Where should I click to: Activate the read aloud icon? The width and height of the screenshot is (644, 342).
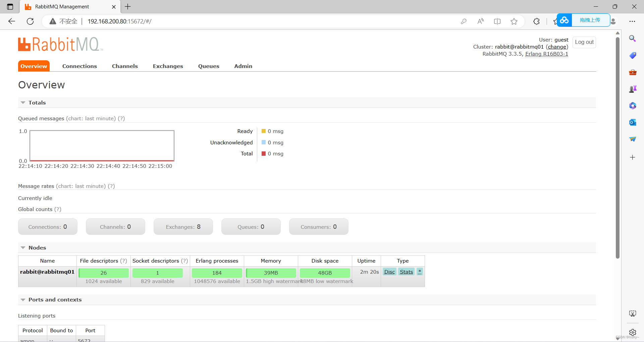click(x=480, y=21)
